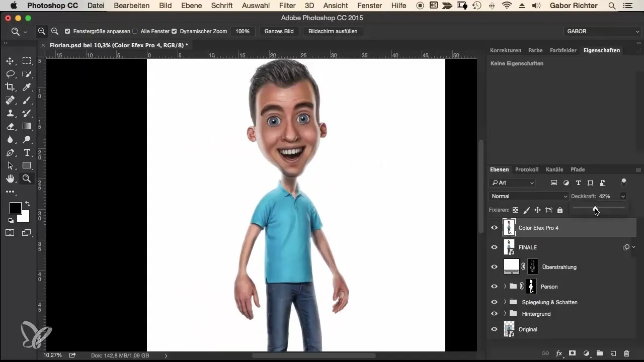Create a new layer
The image size is (644, 362).
(613, 353)
